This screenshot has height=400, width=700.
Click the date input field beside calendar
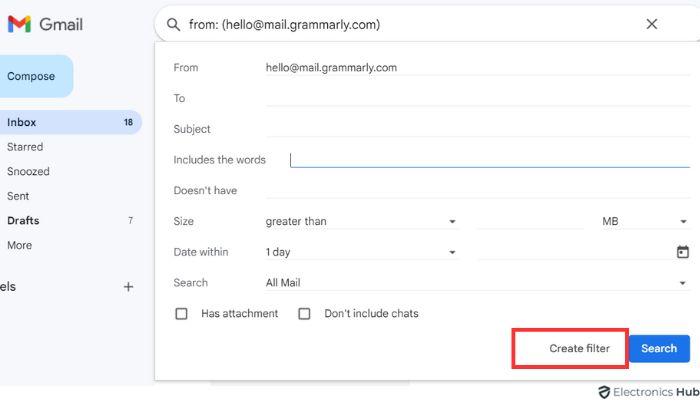[575, 252]
